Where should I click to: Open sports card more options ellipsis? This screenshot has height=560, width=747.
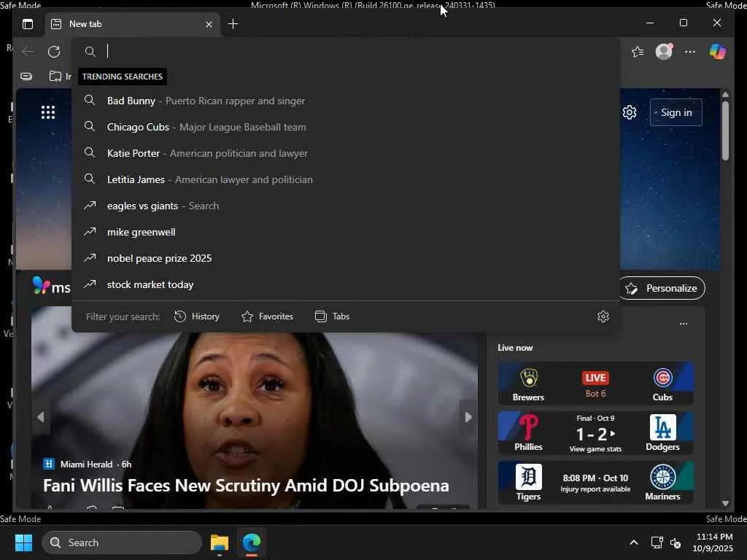[683, 324]
